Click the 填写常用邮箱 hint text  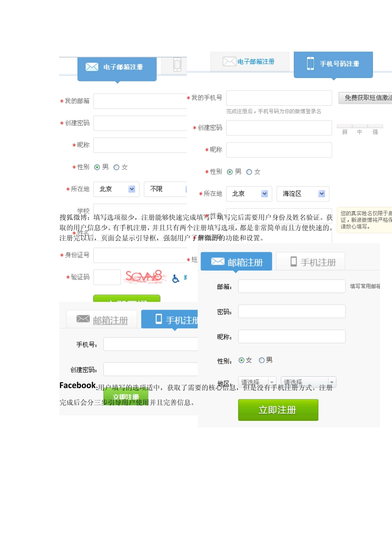point(365,286)
